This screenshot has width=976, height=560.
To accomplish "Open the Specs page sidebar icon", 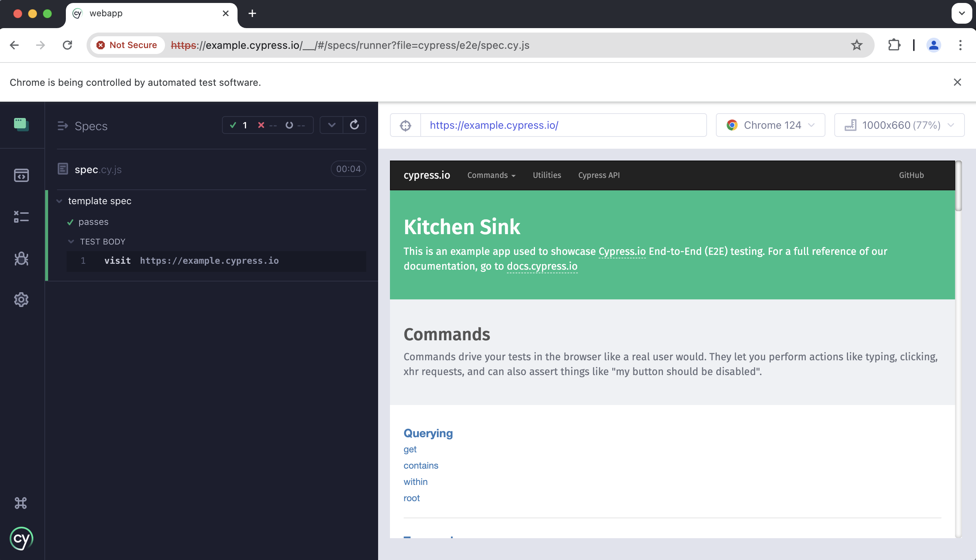I will click(21, 175).
